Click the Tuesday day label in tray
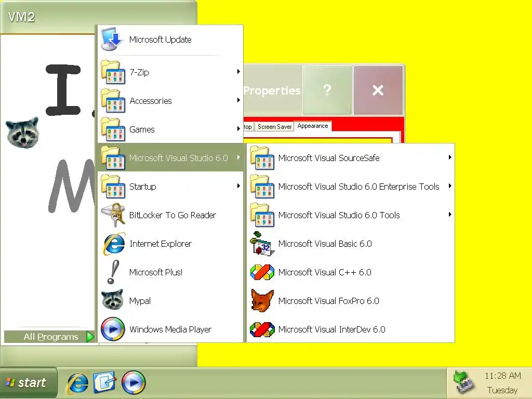This screenshot has width=532, height=399. coord(502,390)
